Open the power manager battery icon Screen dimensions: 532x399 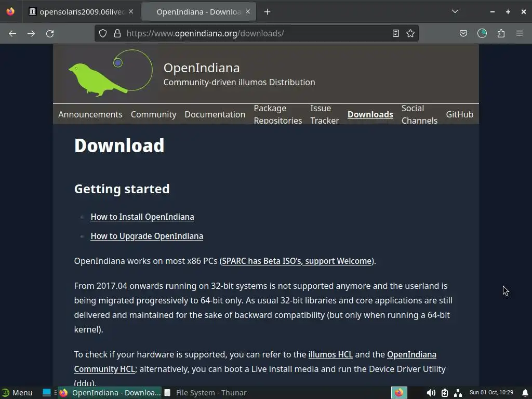(445, 393)
